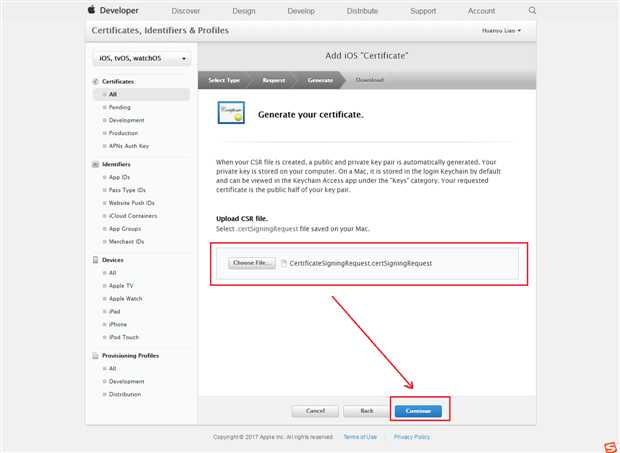
Task: Click the Certificates, Identifiers & Profiles title
Action: coord(160,30)
